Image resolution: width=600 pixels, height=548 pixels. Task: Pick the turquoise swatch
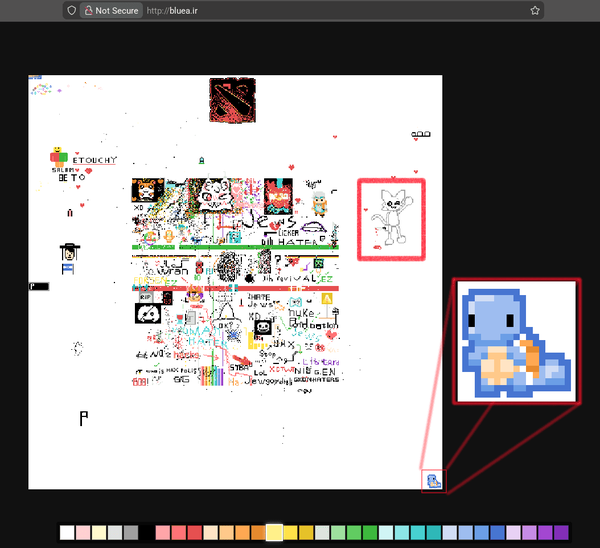(x=418, y=532)
